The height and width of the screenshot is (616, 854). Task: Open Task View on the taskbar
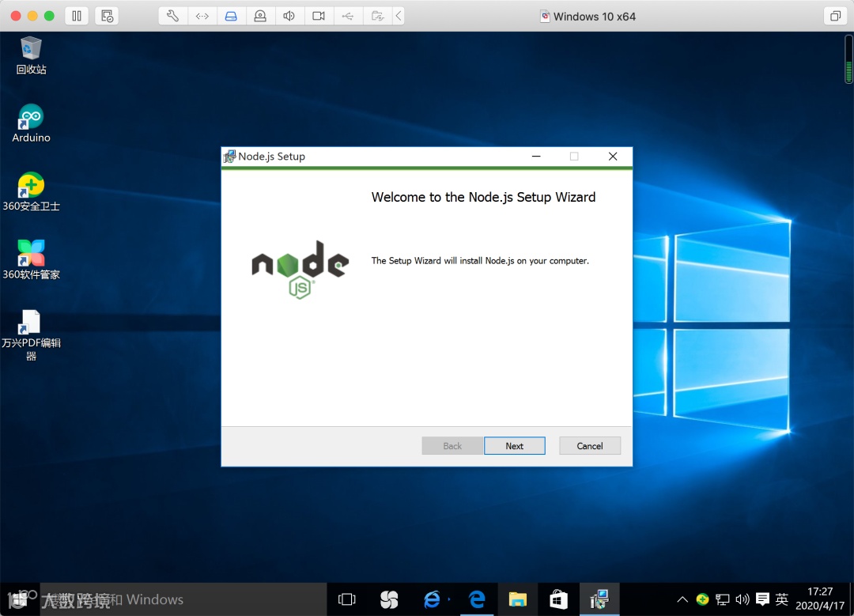347,599
